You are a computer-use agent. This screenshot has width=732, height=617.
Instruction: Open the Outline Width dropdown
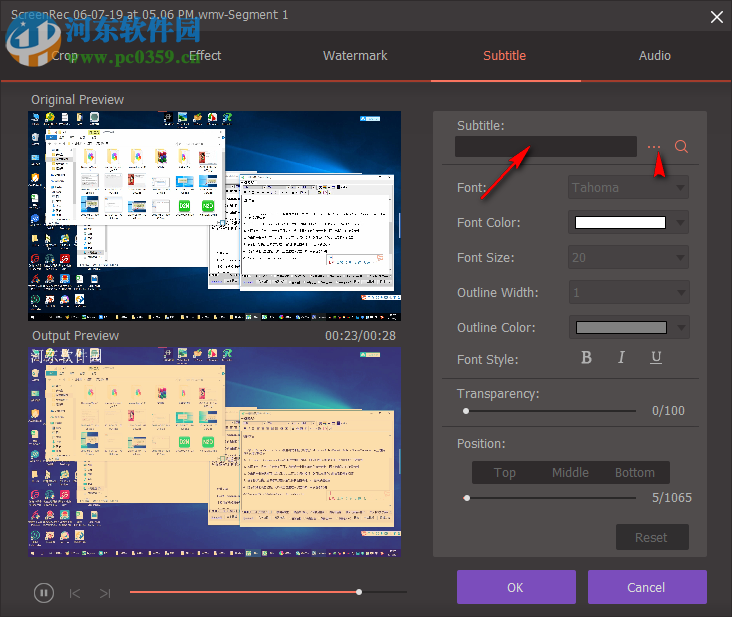pyautogui.click(x=629, y=293)
